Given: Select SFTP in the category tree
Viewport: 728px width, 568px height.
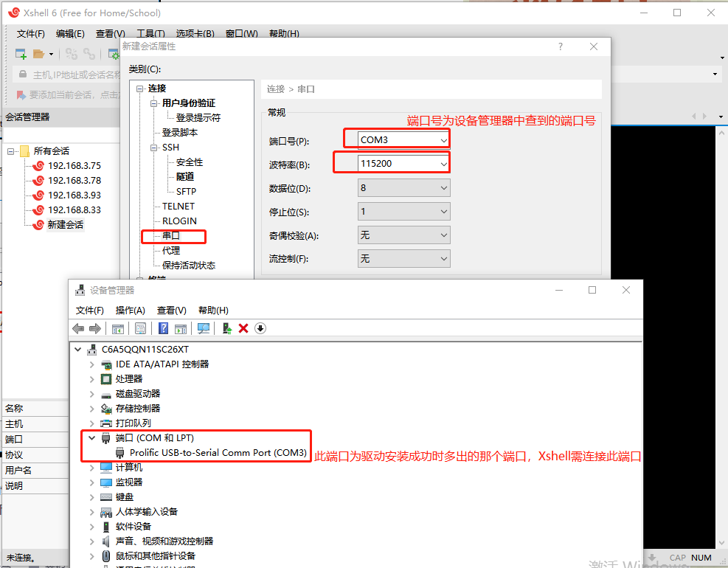Looking at the screenshot, I should point(186,191).
